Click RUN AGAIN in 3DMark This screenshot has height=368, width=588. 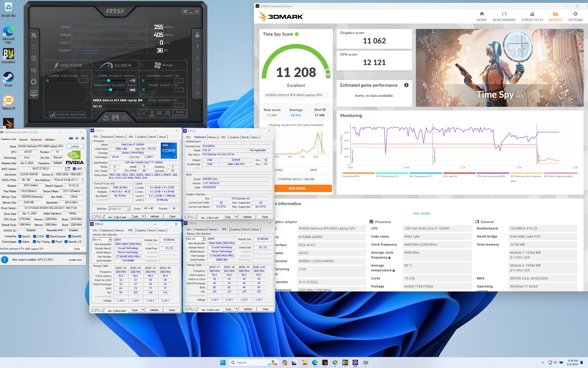(x=297, y=188)
